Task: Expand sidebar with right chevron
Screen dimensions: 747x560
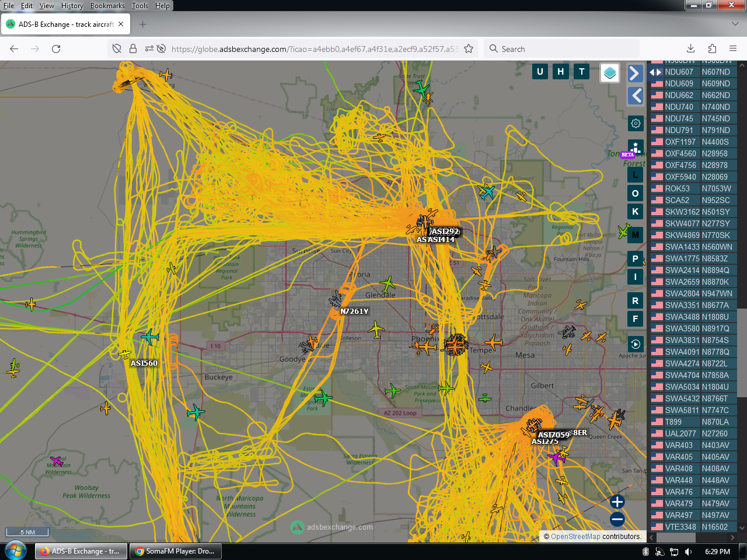Action: click(636, 73)
